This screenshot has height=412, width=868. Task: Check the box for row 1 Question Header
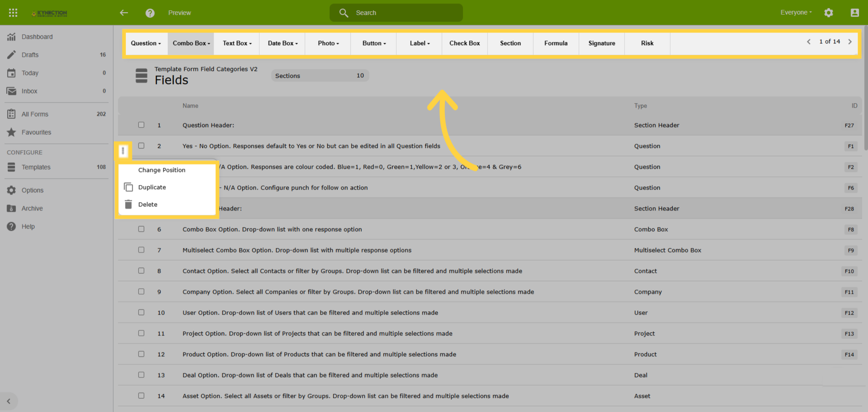point(141,125)
